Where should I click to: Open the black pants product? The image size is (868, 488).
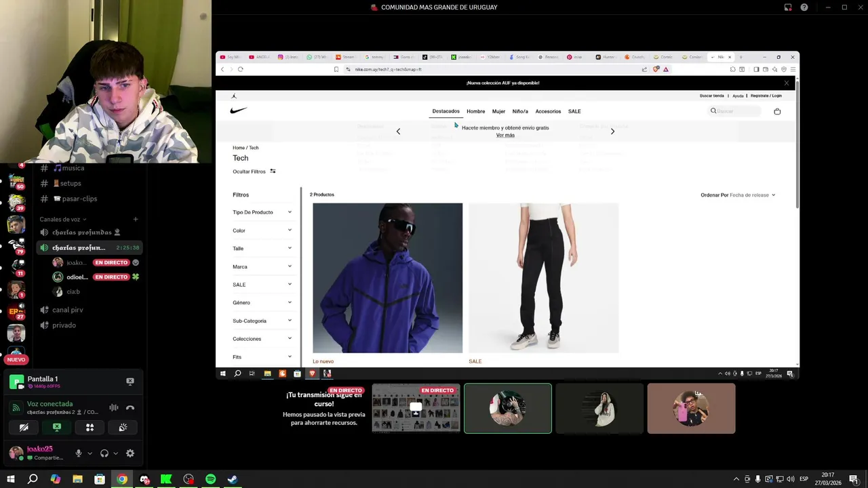pyautogui.click(x=543, y=278)
